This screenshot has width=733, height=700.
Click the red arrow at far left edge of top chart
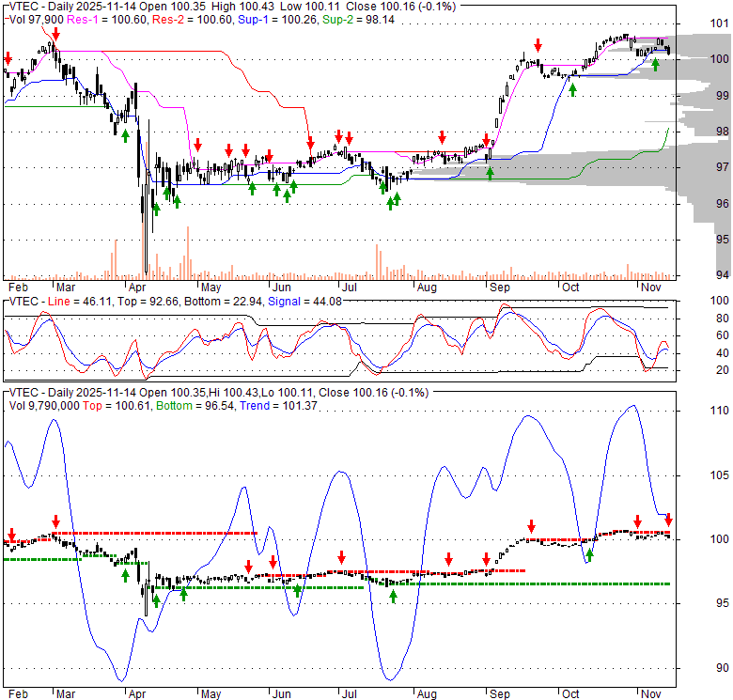pos(8,61)
